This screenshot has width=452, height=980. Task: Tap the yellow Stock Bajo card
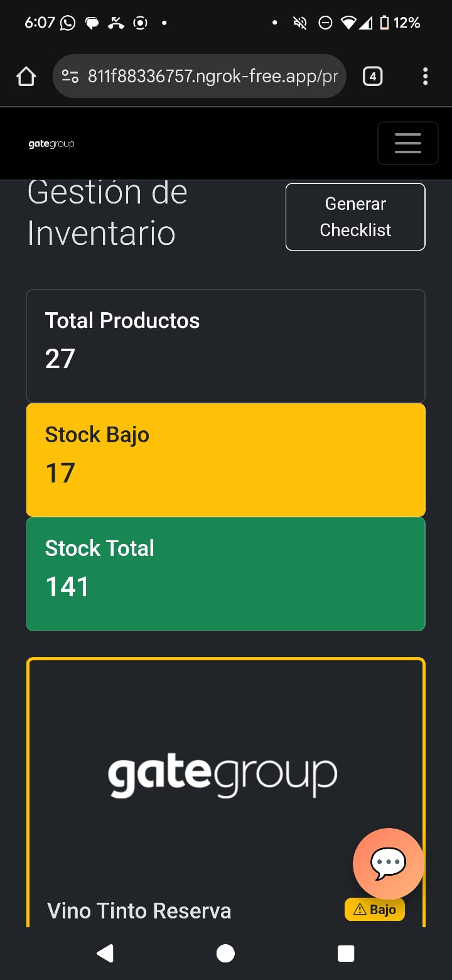pyautogui.click(x=226, y=460)
